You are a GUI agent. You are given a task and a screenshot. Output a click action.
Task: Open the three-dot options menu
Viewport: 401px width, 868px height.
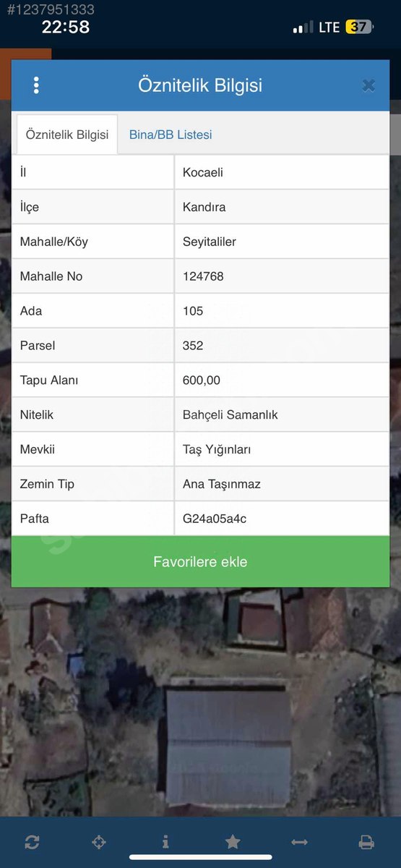tap(36, 85)
